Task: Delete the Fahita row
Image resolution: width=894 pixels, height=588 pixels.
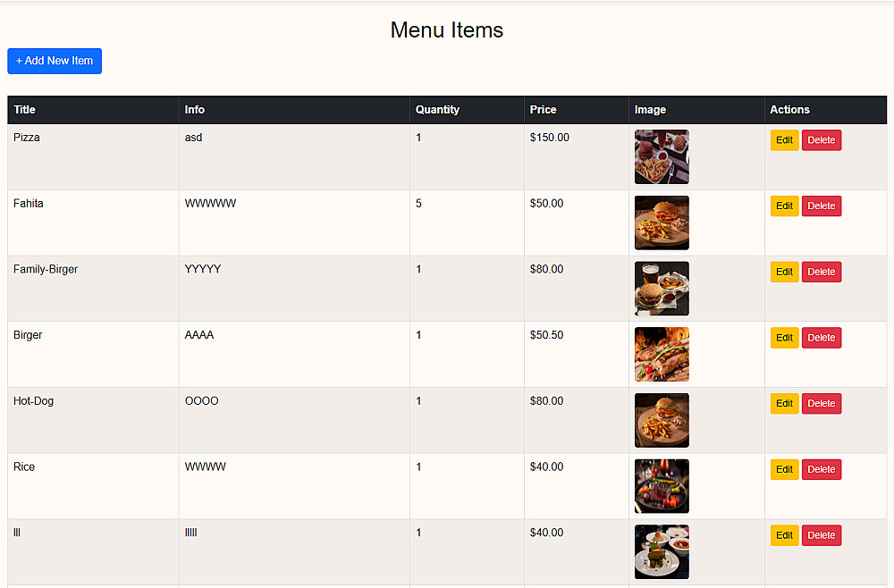Action: click(x=821, y=206)
